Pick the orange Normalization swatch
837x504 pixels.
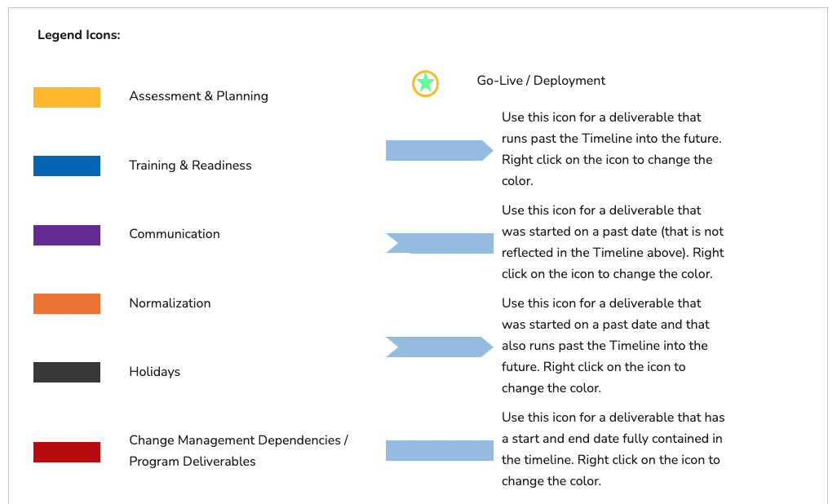coord(67,304)
